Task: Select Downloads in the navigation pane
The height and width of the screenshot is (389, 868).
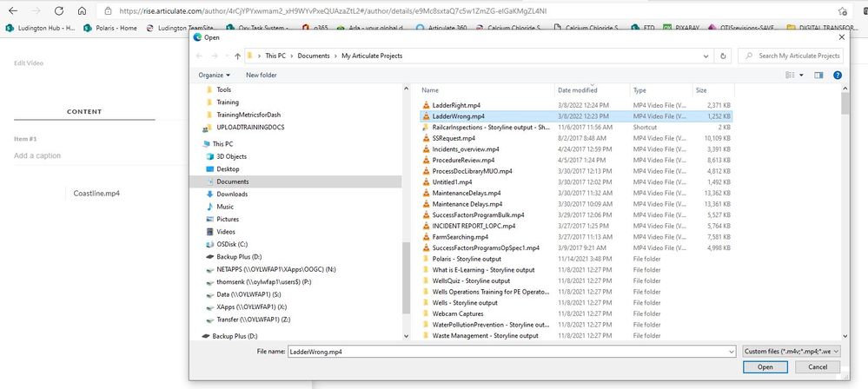Action: (232, 194)
